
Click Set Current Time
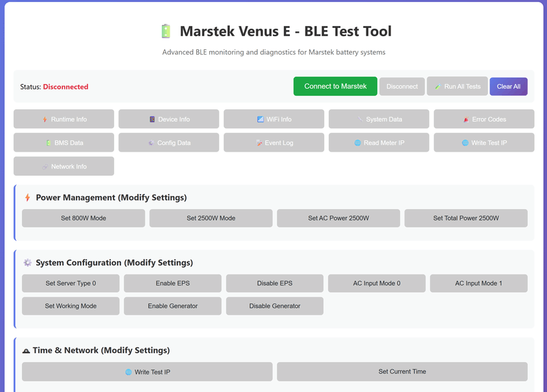(402, 372)
